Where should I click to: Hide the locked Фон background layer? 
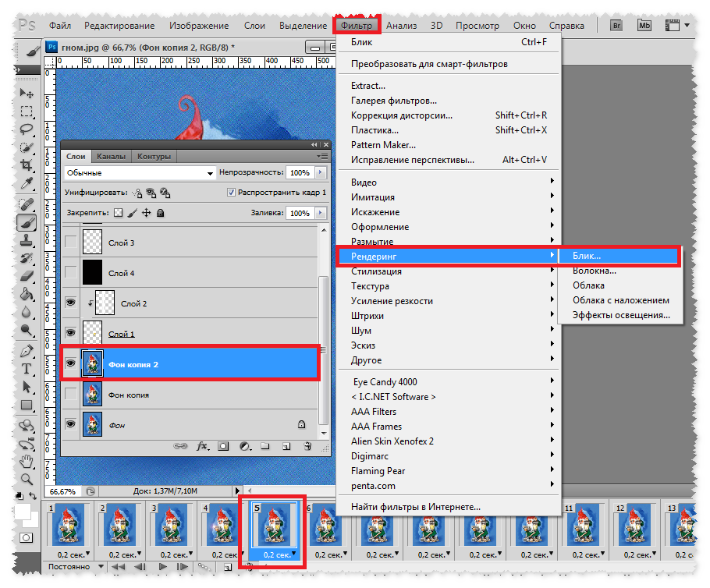pos(71,424)
